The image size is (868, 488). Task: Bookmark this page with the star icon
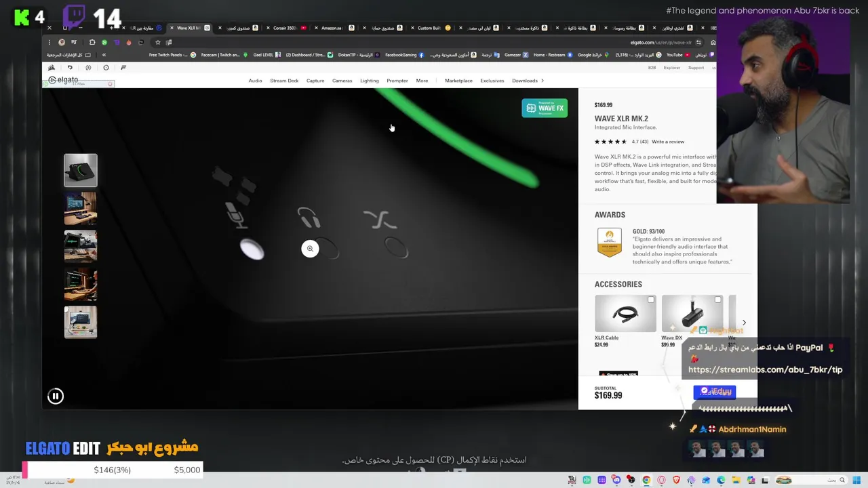coord(158,42)
